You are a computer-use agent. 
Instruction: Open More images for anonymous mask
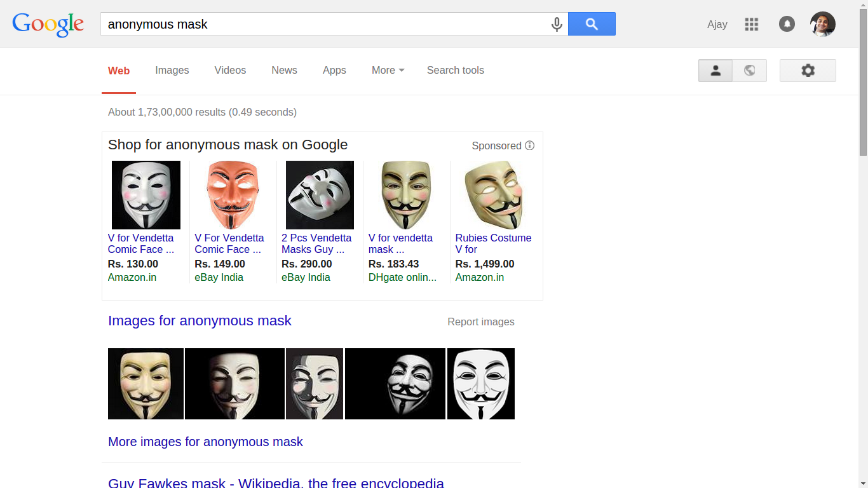point(205,442)
